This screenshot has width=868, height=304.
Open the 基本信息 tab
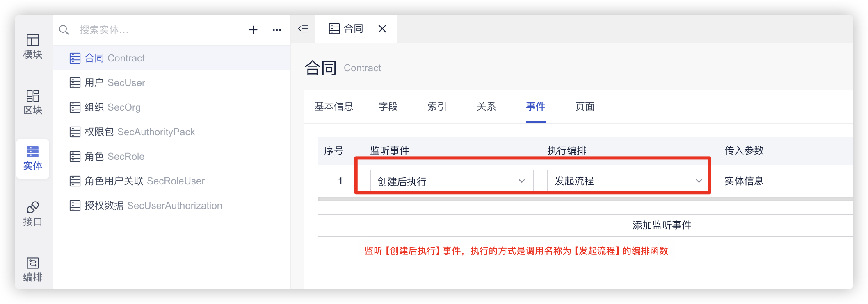coord(334,107)
